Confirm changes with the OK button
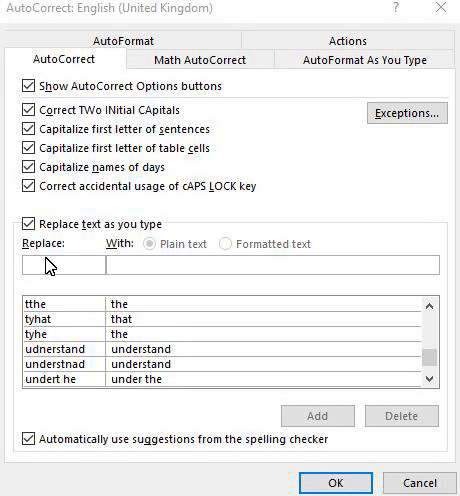460x496 pixels. pyautogui.click(x=336, y=483)
